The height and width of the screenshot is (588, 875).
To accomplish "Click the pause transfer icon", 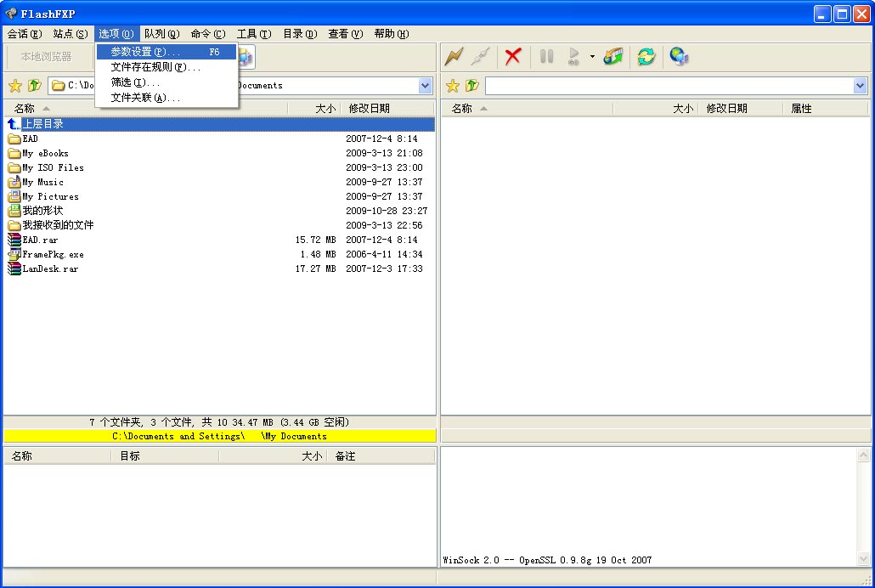I will tap(546, 56).
